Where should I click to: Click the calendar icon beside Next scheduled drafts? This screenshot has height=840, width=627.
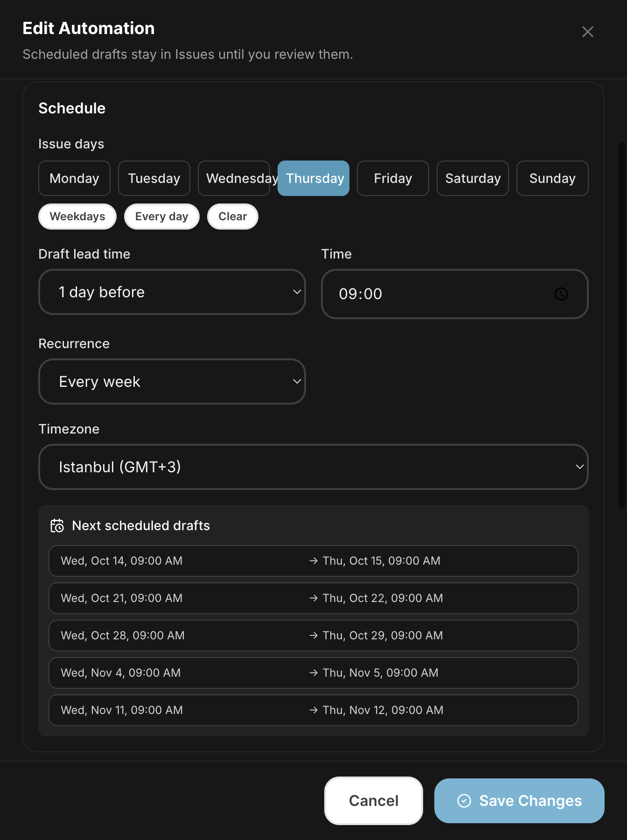pyautogui.click(x=57, y=525)
